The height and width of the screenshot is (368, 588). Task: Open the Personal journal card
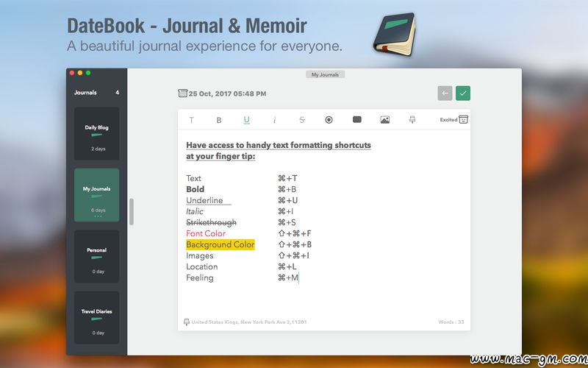(x=97, y=256)
